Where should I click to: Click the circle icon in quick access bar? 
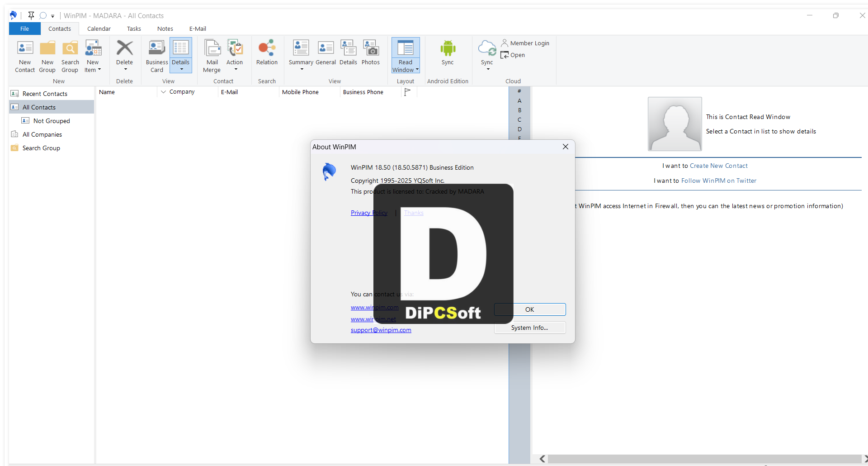pos(43,15)
